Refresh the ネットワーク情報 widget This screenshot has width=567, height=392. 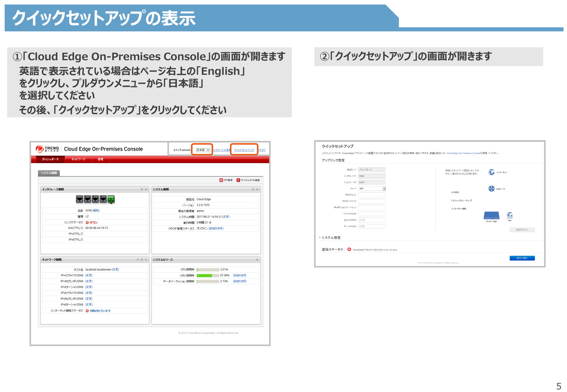142,260
